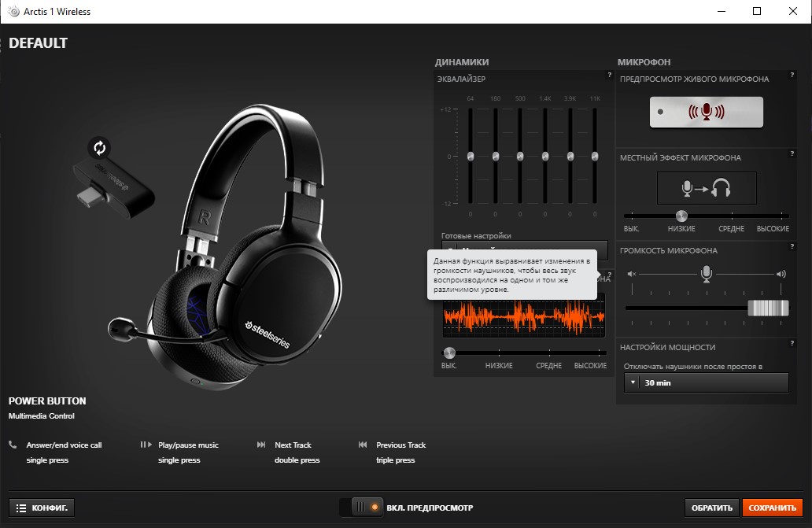Viewport: 812px width, 528px height.
Task: Click the Previous Track icon
Action: point(363,445)
